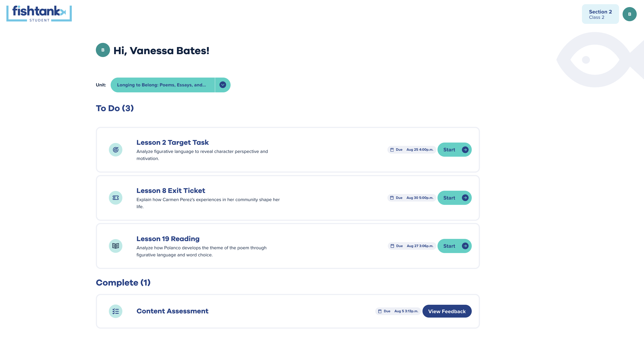This screenshot has width=644, height=339.
Task: Click the To Do (3) heading
Action: tap(115, 108)
